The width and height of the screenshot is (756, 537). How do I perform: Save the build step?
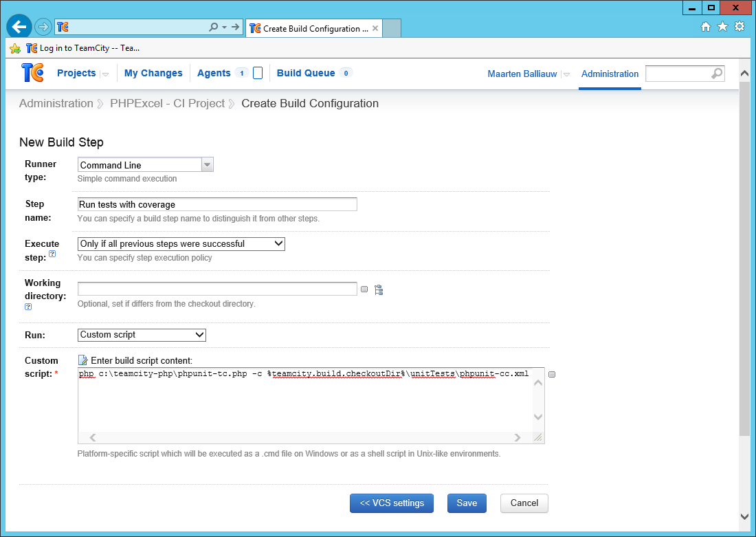tap(467, 503)
